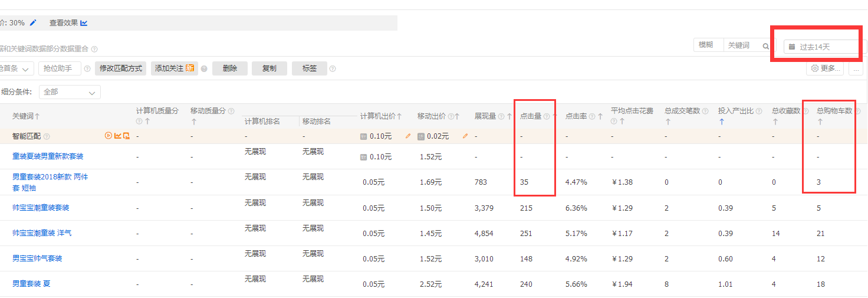Viewport: 868px width, 298px height.
Task: Open the 过去14天 date range picker
Action: click(821, 47)
